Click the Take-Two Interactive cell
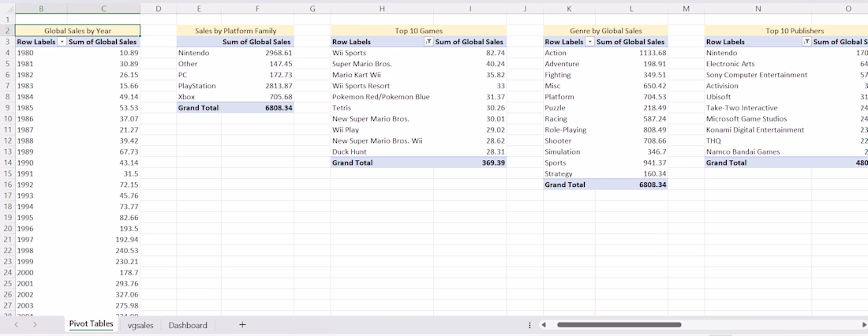 click(x=758, y=108)
